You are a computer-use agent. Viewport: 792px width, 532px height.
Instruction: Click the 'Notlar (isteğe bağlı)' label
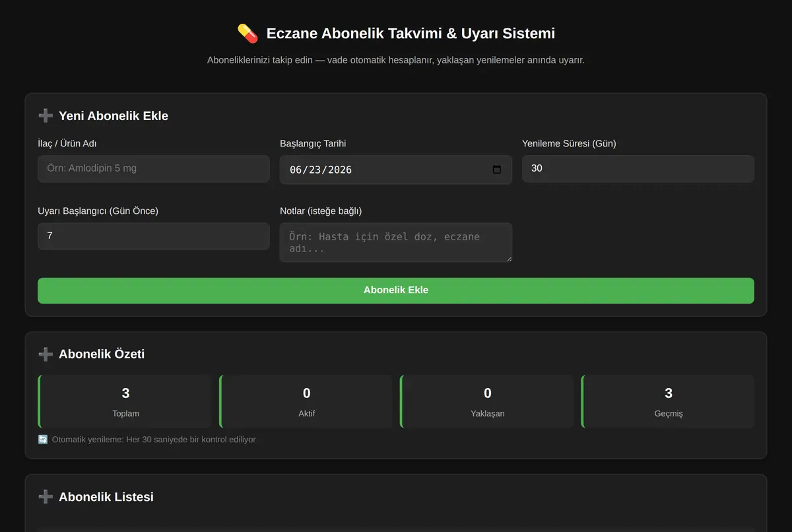tap(321, 211)
